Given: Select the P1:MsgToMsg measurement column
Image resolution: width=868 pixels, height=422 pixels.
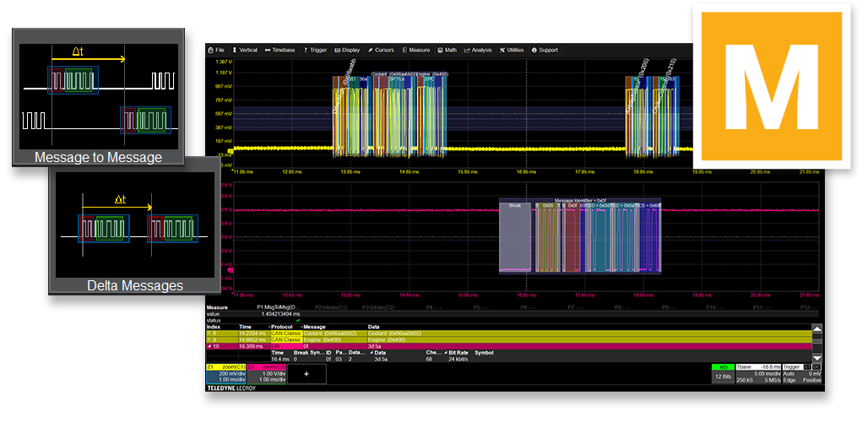Looking at the screenshot, I should [279, 307].
